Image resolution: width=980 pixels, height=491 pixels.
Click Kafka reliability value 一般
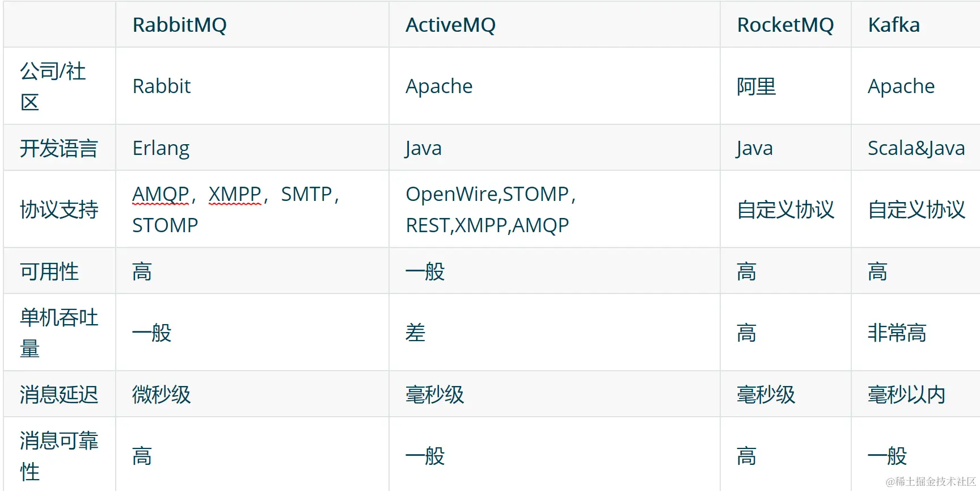[888, 456]
